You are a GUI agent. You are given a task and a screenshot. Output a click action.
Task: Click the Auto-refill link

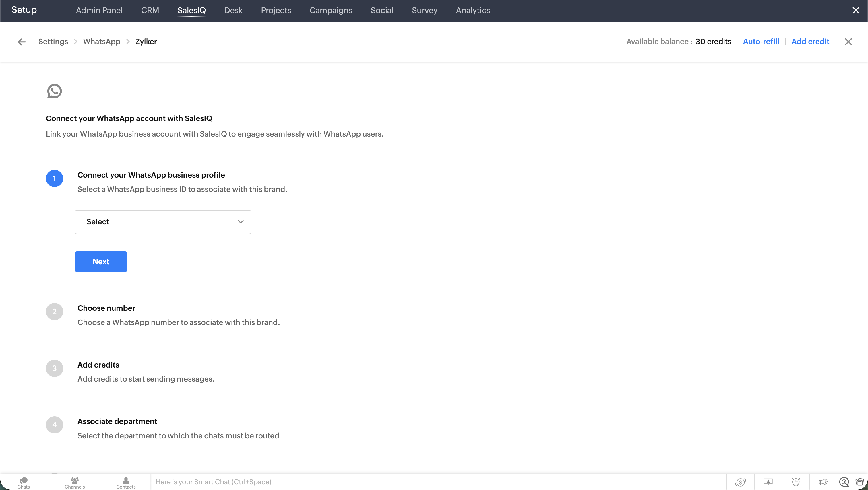tap(761, 42)
